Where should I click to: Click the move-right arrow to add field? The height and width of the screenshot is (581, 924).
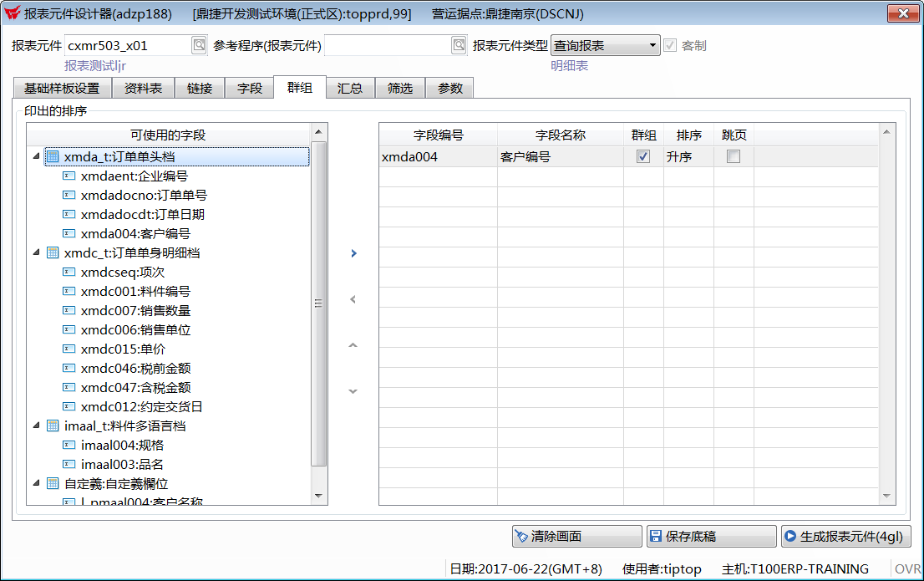[353, 253]
